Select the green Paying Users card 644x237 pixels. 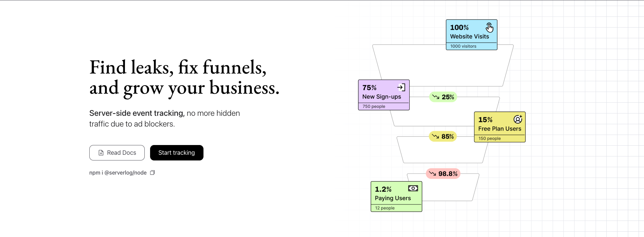396,196
